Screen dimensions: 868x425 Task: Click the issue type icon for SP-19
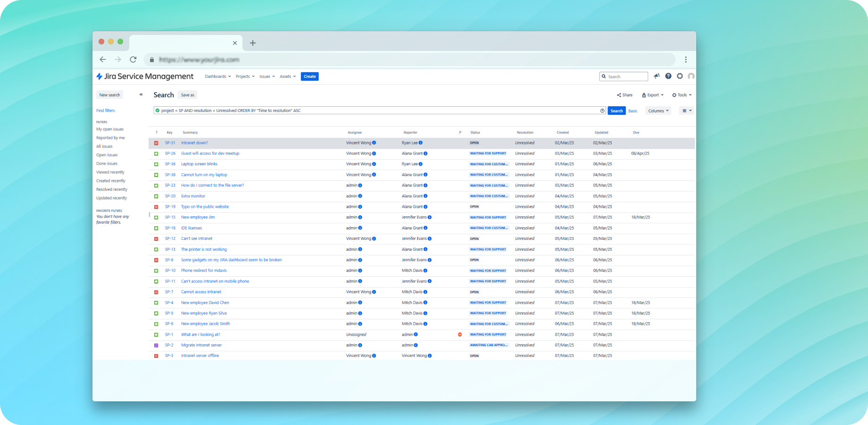tap(156, 207)
